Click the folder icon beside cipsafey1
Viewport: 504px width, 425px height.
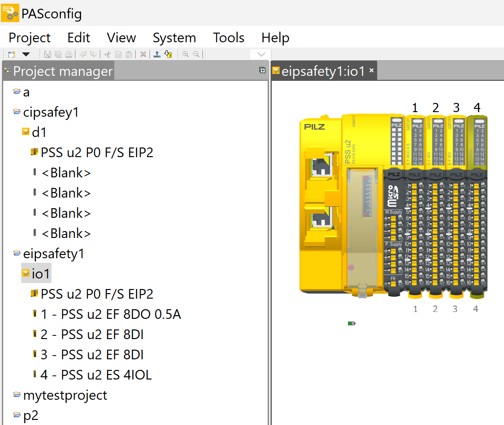tap(17, 112)
